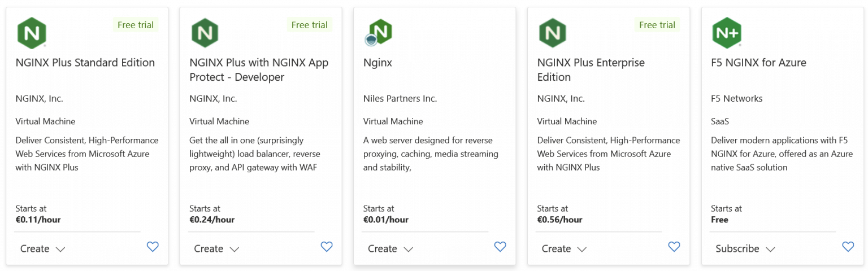Click the NGINX Plus Enterprise Edition logo icon
This screenshot has height=271, width=868.
553,33
